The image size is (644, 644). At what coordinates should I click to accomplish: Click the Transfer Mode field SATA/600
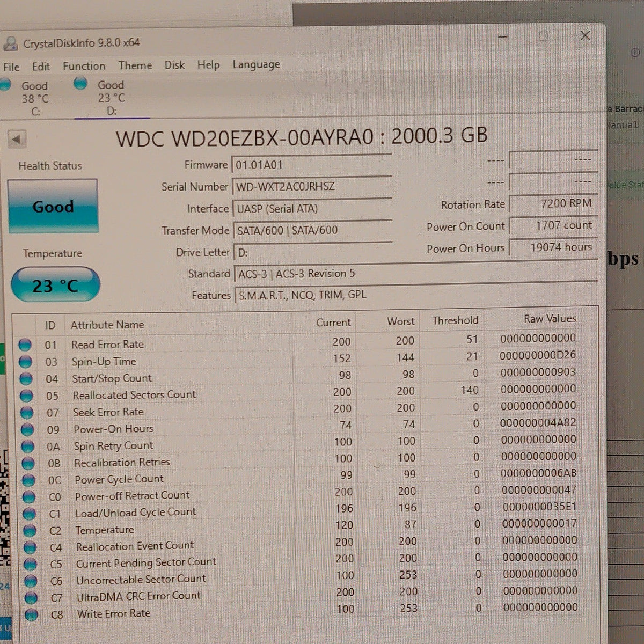tap(312, 230)
